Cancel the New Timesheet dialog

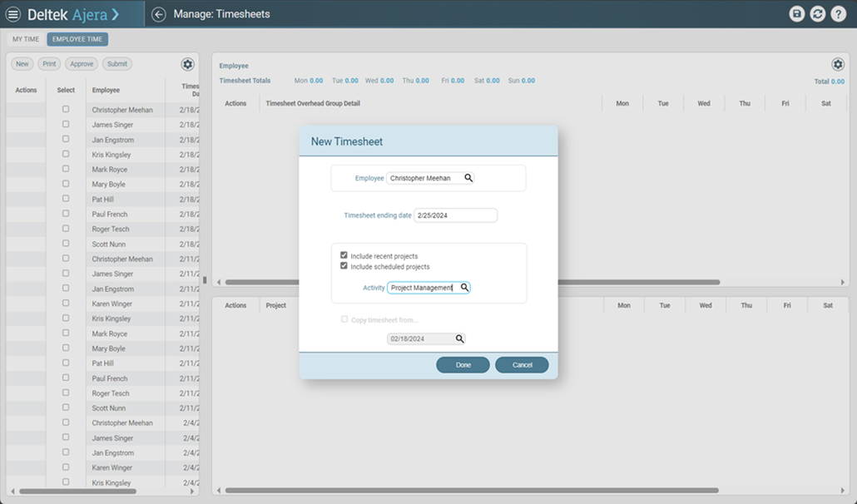coord(522,365)
